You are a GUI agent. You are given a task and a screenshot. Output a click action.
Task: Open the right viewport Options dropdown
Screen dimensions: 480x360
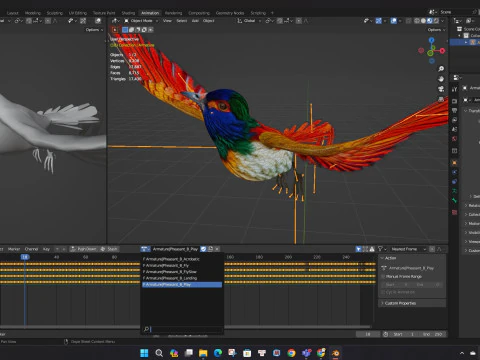[436, 30]
